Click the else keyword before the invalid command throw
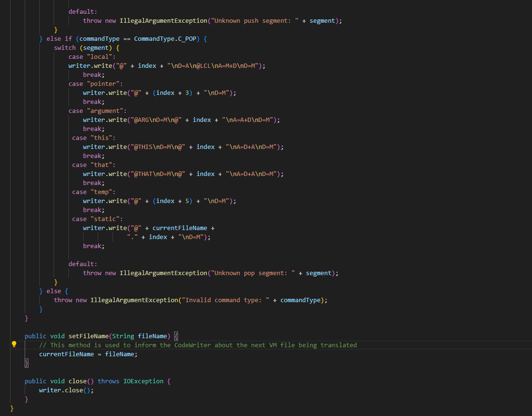This screenshot has height=416, width=532. (x=53, y=291)
